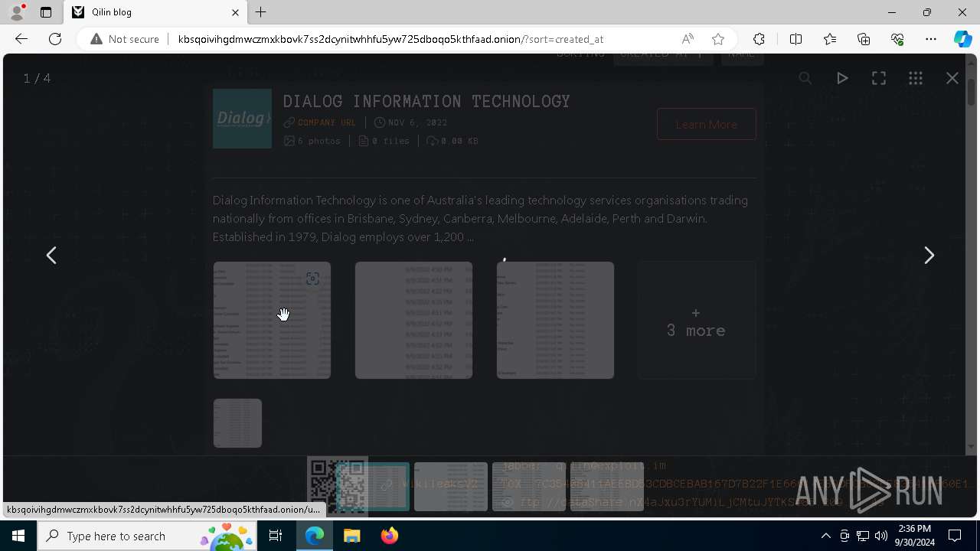The image size is (980, 551).
Task: Toggle fullscreen mode in the gallery viewer
Action: [879, 78]
